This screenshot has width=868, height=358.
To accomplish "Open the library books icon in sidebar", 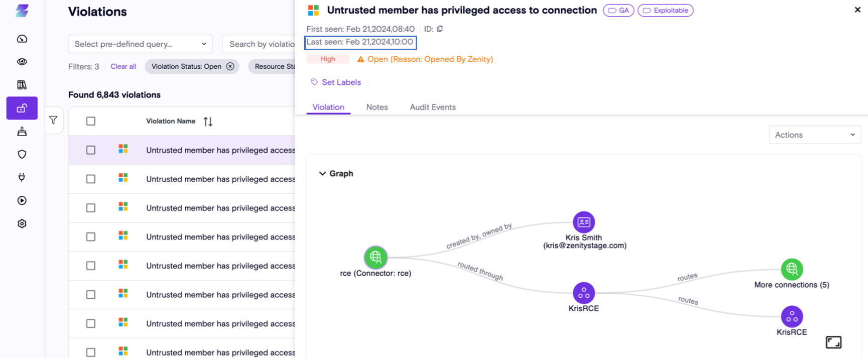I will pos(22,85).
